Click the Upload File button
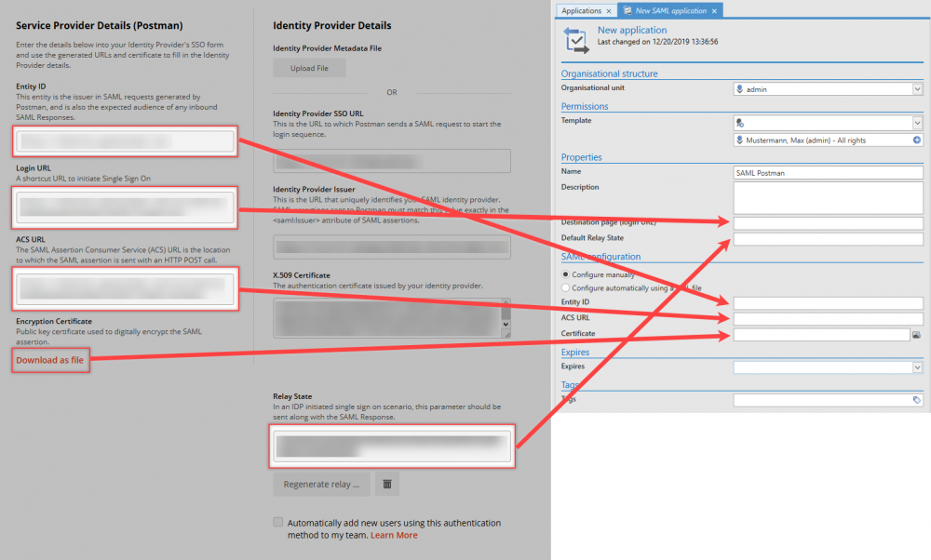931x560 pixels. point(309,68)
